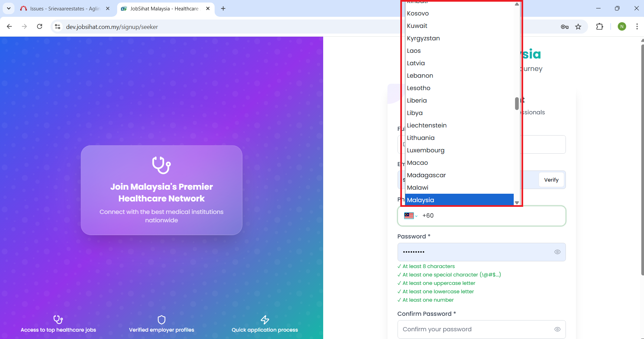Screen dimensions: 644x339
Task: Select Malaysia from the country list
Action: 459,200
